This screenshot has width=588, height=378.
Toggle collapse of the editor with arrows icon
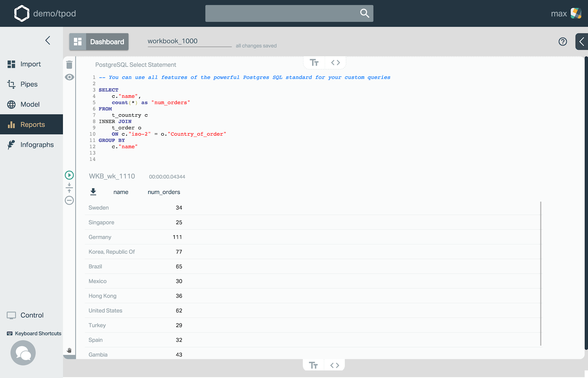click(69, 187)
